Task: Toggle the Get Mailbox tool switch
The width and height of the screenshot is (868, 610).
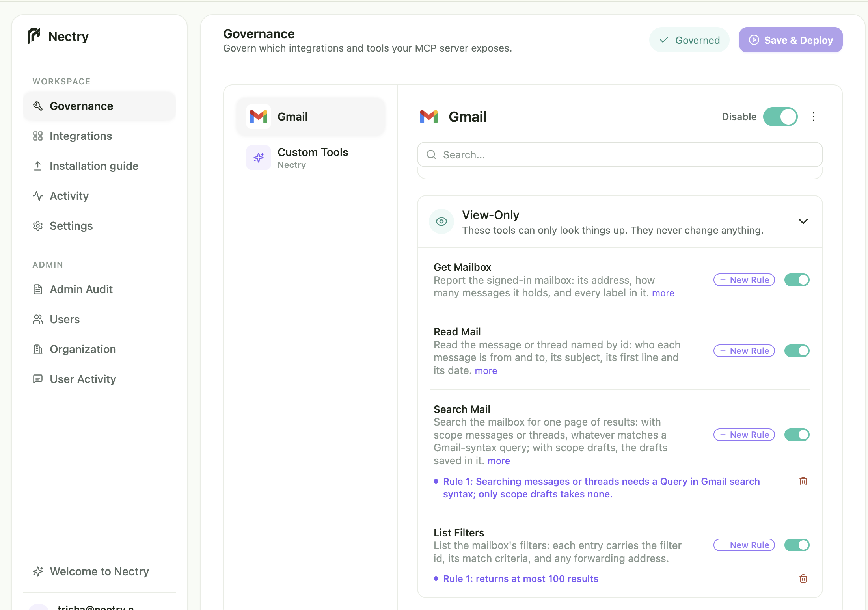Action: click(797, 280)
